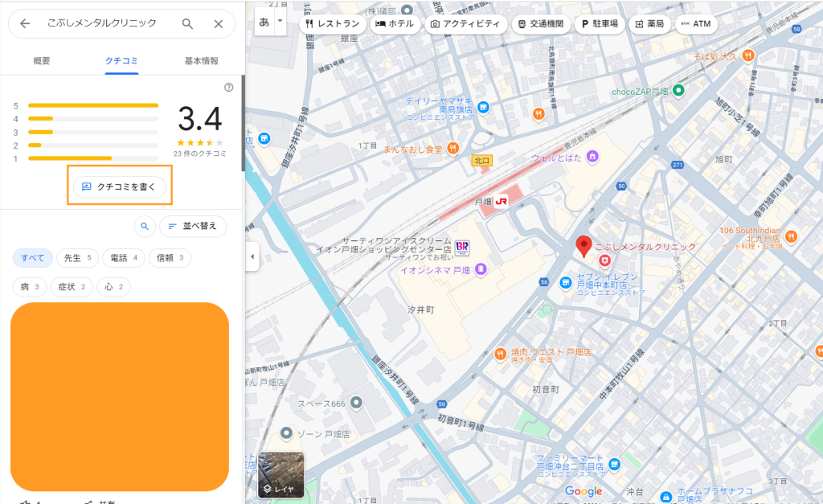823x504 pixels.
Task: Open the レイヤ layers thumbnail
Action: point(280,475)
